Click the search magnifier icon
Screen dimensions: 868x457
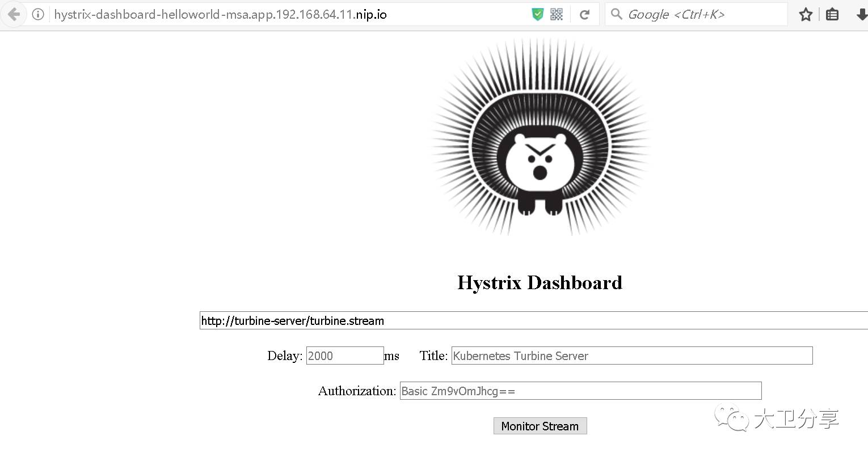click(616, 15)
